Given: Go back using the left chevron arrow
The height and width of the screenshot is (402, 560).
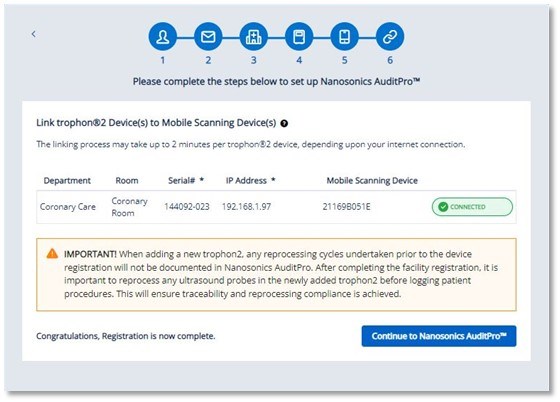Looking at the screenshot, I should pyautogui.click(x=34, y=34).
